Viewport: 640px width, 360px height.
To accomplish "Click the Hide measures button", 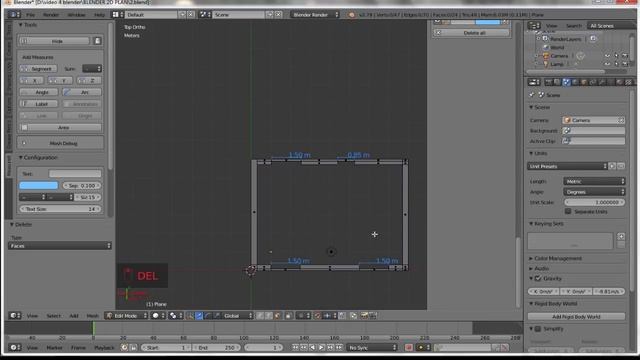I will (54, 41).
